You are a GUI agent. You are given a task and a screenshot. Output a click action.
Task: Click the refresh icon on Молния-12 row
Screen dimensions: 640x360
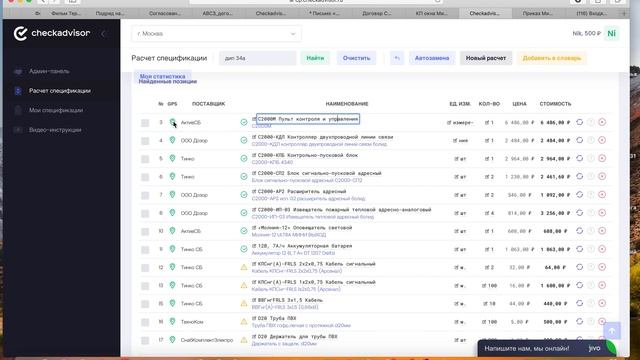(579, 231)
